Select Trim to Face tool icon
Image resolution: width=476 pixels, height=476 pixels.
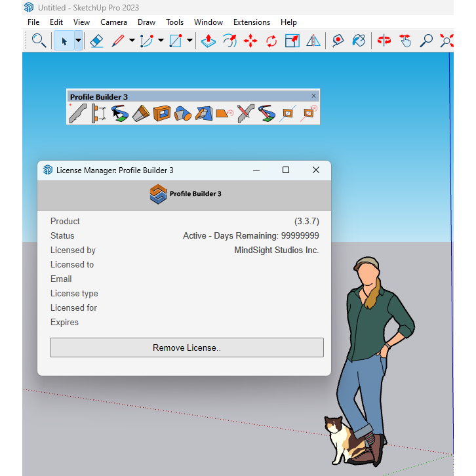click(x=204, y=113)
